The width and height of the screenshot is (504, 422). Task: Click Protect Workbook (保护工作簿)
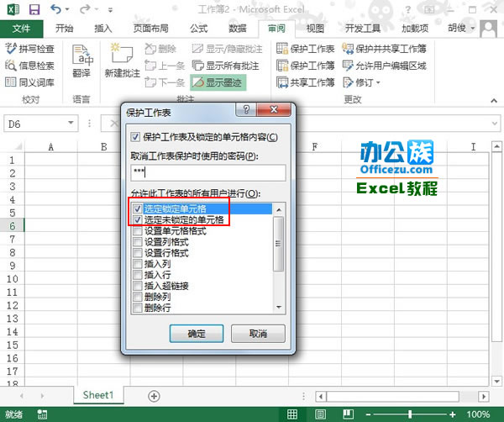[306, 66]
